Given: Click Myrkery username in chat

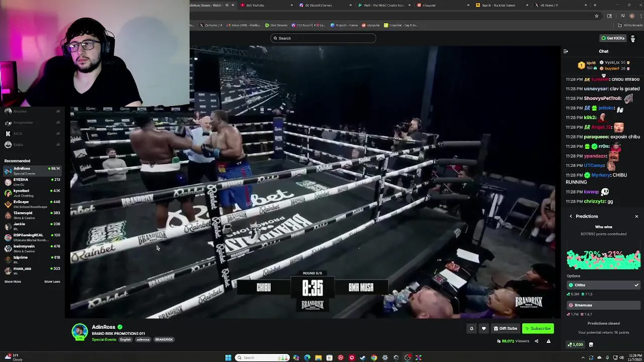Looking at the screenshot, I should pos(601,175).
